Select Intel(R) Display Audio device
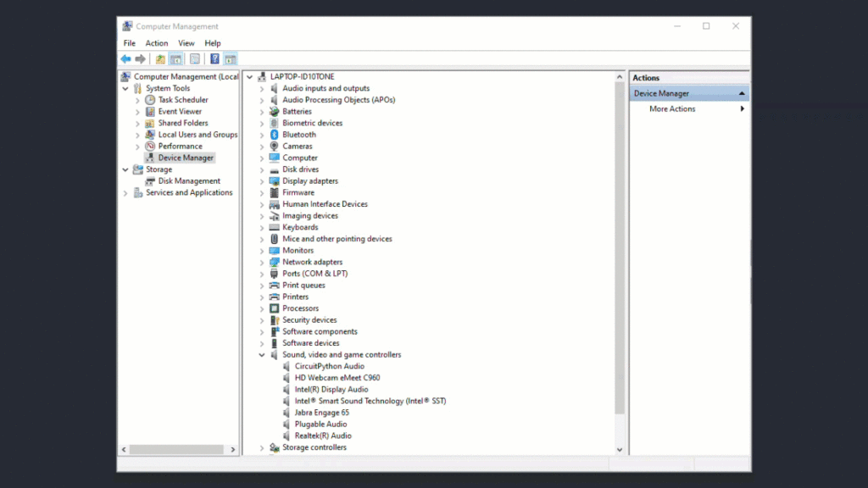The width and height of the screenshot is (868, 488). pos(331,390)
